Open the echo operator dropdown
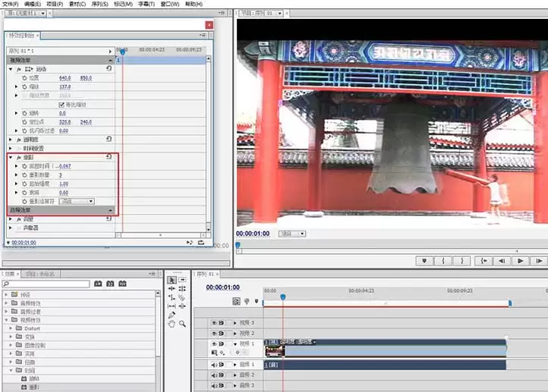Image resolution: width=548 pixels, height=392 pixels. [x=77, y=201]
